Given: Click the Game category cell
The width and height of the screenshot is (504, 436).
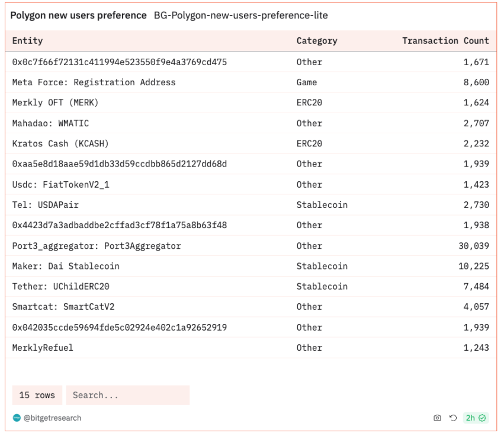Looking at the screenshot, I should [x=307, y=82].
